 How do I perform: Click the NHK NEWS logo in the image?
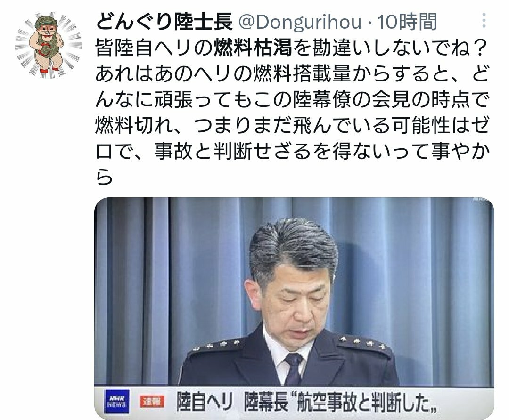[x=117, y=401]
